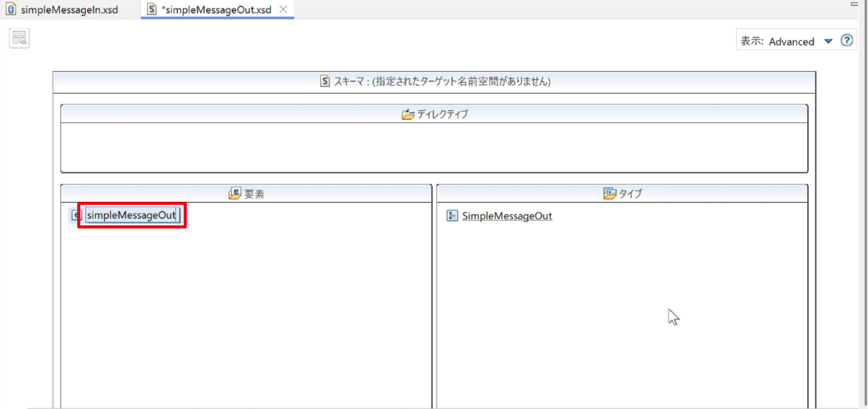Click the ディレクティブ section header
Viewport: 868px width, 409px height.
pyautogui.click(x=435, y=115)
